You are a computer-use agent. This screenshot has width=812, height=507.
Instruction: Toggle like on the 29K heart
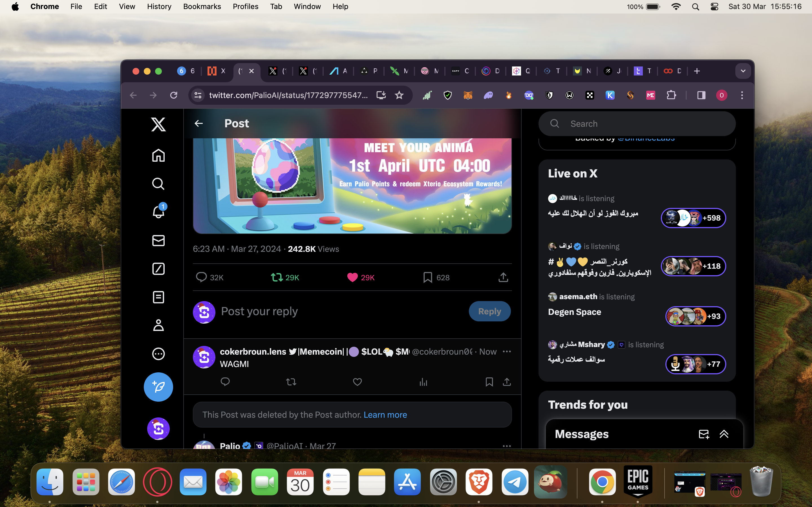[352, 277]
